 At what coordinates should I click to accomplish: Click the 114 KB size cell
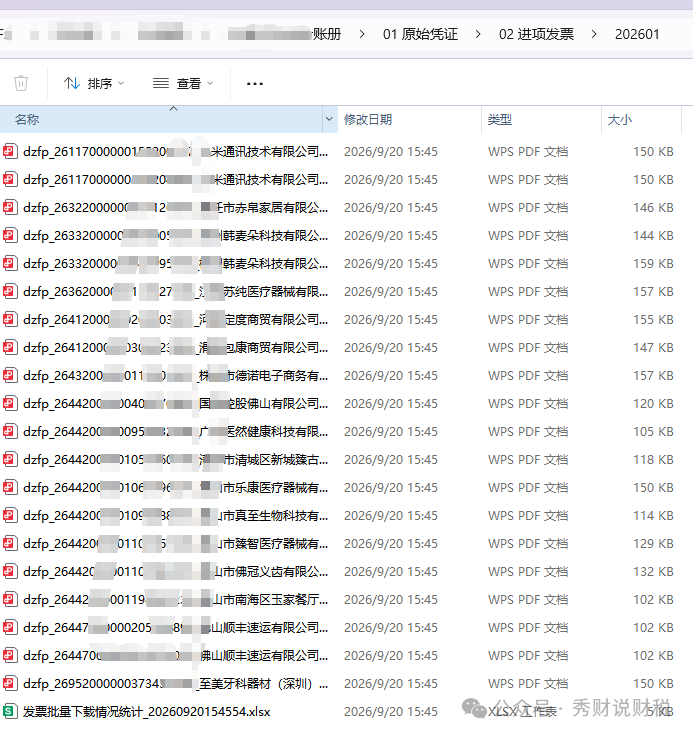click(x=653, y=515)
